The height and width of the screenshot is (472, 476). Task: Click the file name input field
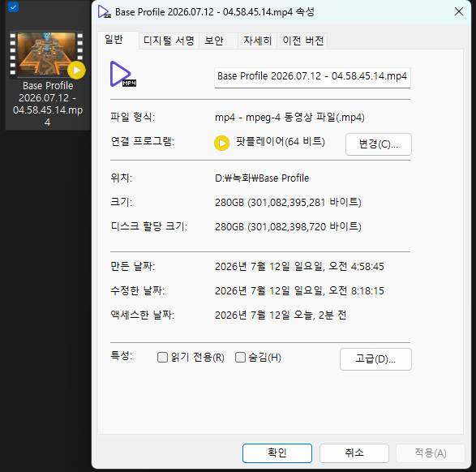pos(312,78)
